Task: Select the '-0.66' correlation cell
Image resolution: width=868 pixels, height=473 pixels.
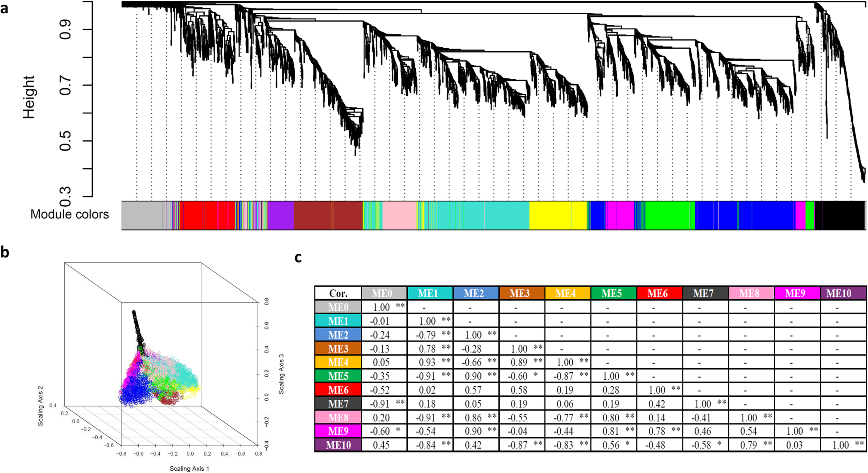Action: [476, 362]
